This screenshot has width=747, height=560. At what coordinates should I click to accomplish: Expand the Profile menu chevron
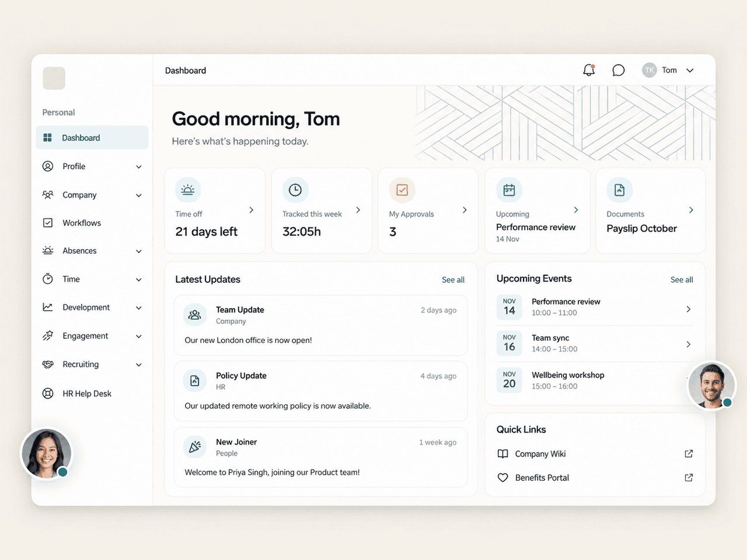139,167
